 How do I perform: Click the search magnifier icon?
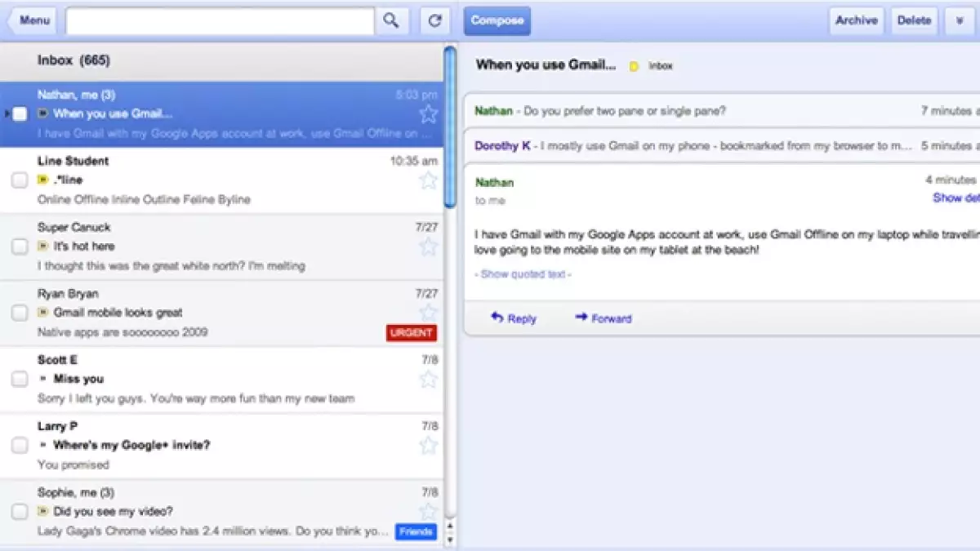point(392,21)
